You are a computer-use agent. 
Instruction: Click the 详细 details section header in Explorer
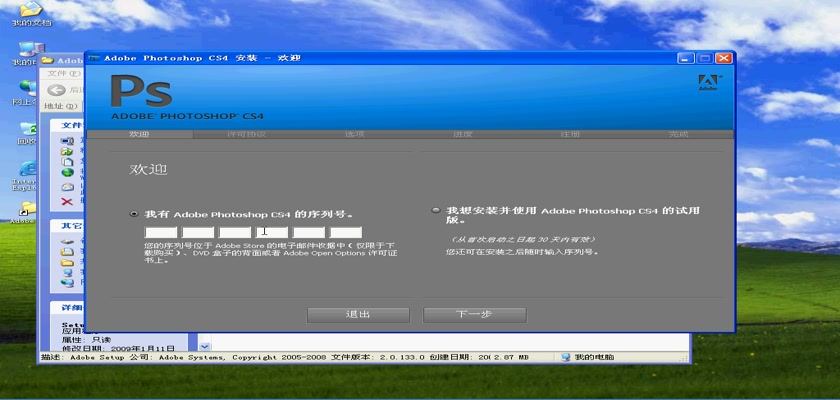pos(68,308)
